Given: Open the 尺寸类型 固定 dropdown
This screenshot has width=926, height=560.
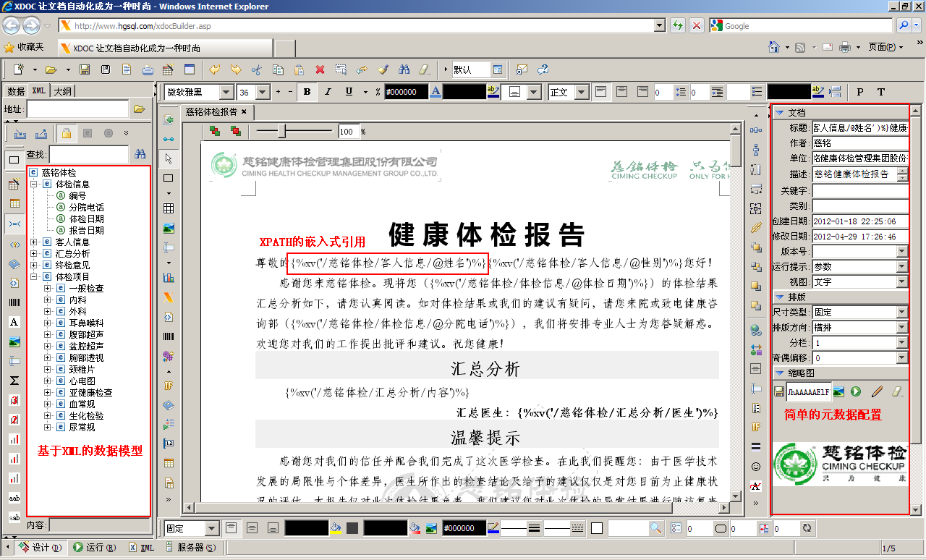Looking at the screenshot, I should [x=902, y=313].
